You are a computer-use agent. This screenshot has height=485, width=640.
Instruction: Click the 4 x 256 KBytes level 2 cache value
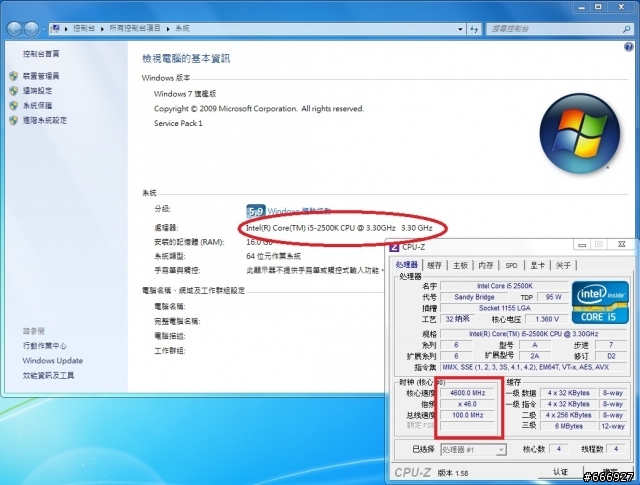(568, 415)
